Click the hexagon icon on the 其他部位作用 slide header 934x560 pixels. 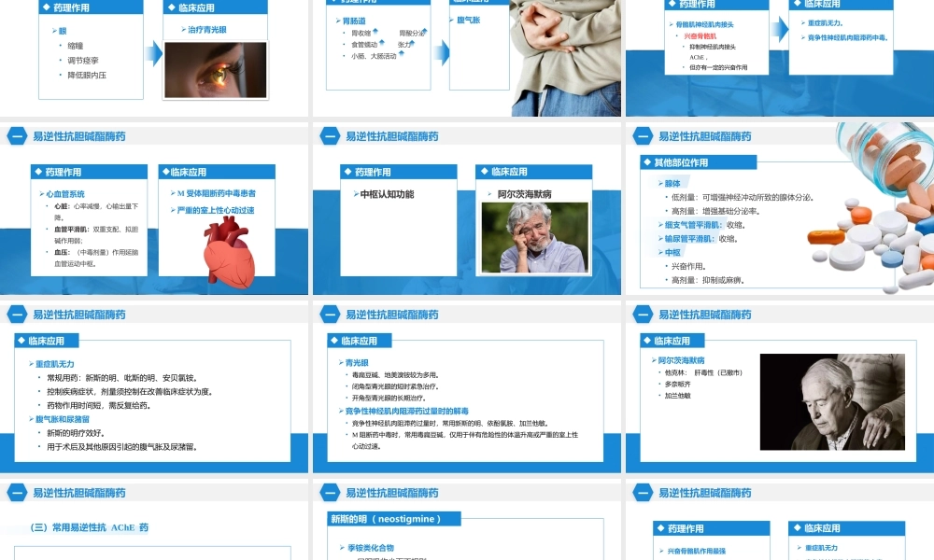tap(643, 135)
